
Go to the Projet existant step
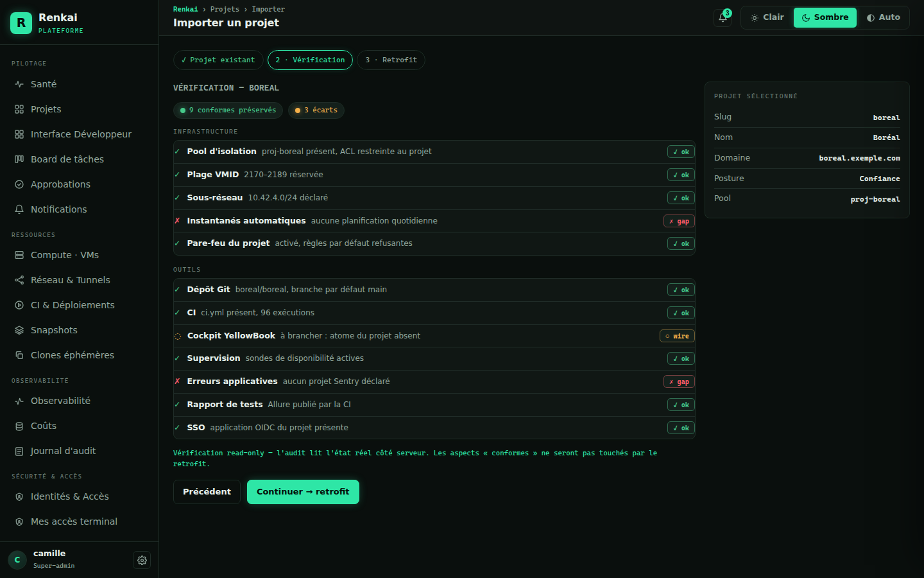pos(218,60)
